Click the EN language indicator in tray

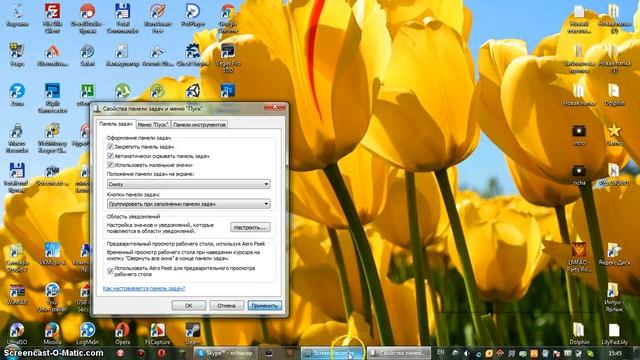point(440,352)
